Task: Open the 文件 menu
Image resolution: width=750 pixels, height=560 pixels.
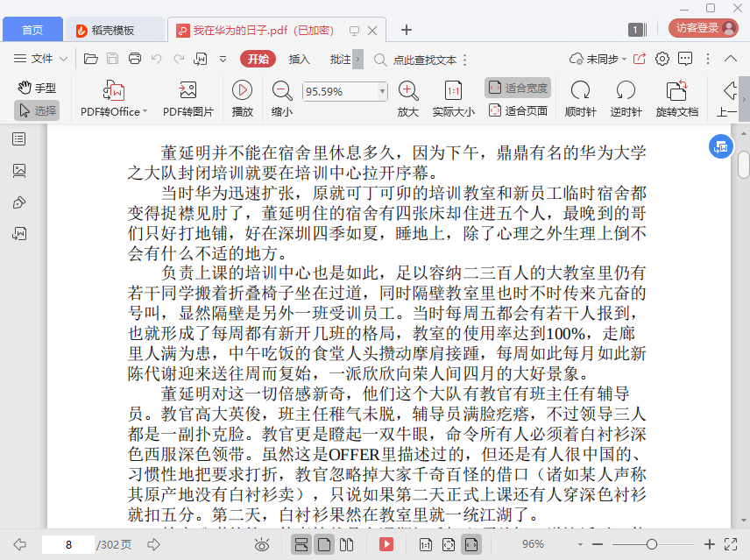Action: pyautogui.click(x=40, y=59)
